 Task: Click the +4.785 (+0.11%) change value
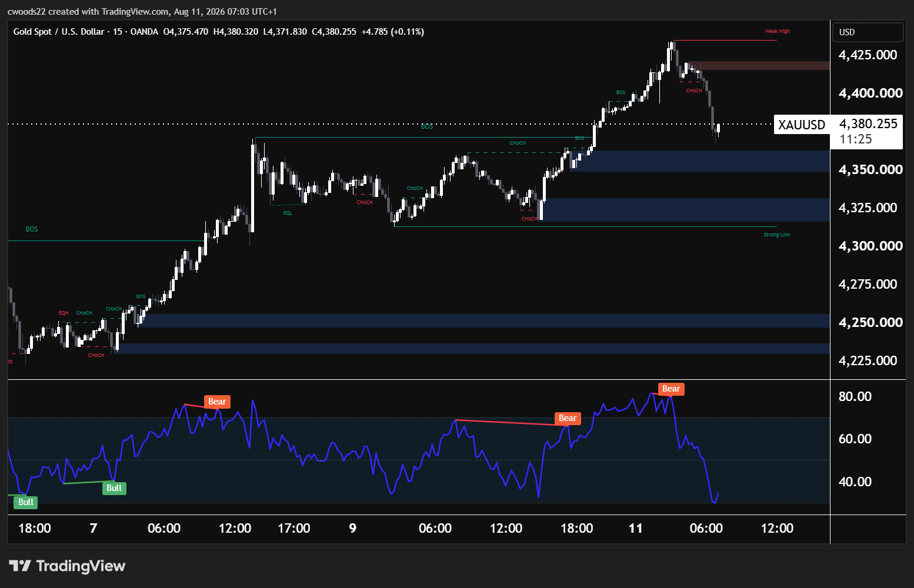393,32
